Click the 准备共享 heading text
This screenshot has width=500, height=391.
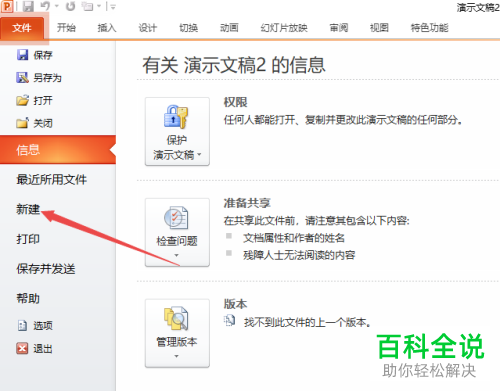click(x=247, y=203)
